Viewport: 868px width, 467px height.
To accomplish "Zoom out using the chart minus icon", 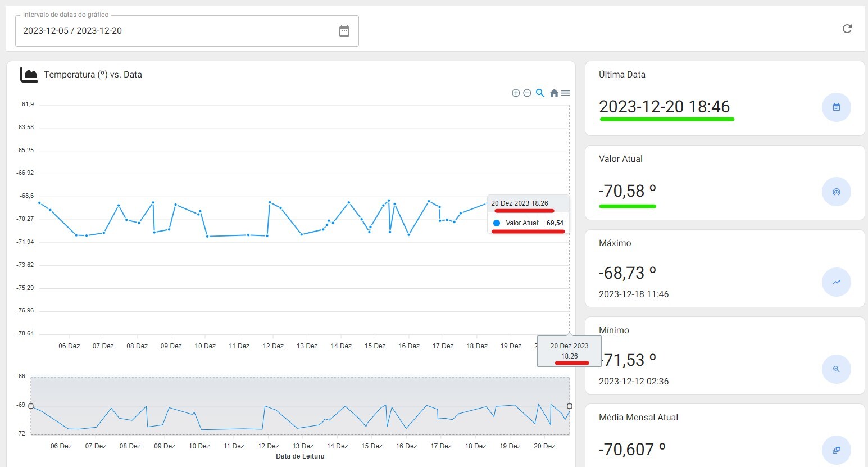I will coord(527,93).
